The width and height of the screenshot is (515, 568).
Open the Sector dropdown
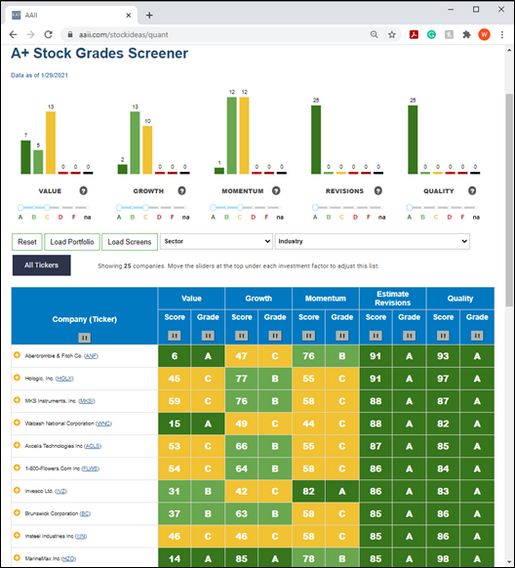point(216,241)
